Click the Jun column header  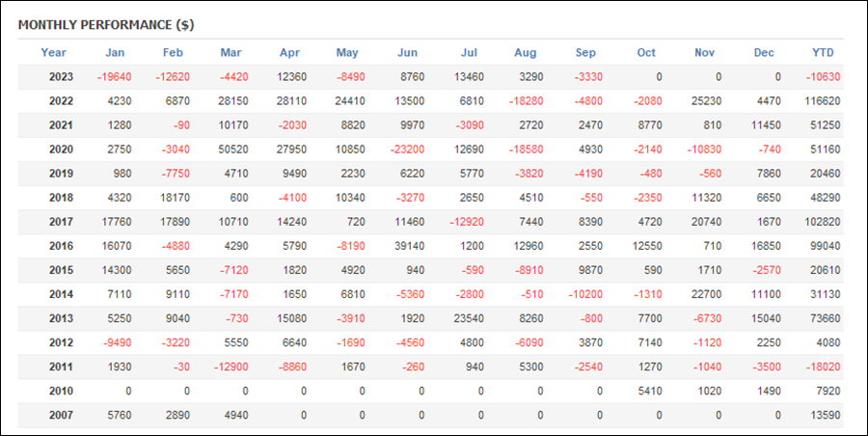[407, 52]
